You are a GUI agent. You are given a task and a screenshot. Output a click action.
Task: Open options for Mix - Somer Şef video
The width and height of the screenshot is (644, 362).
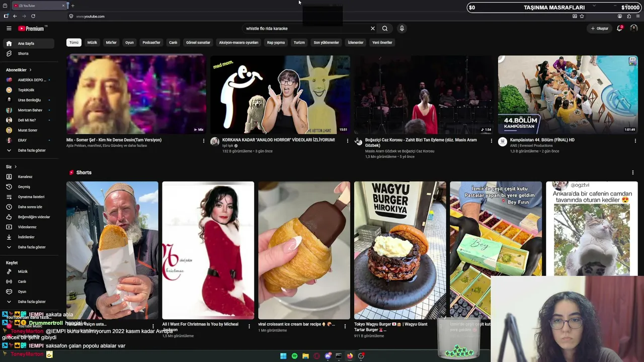(x=203, y=141)
